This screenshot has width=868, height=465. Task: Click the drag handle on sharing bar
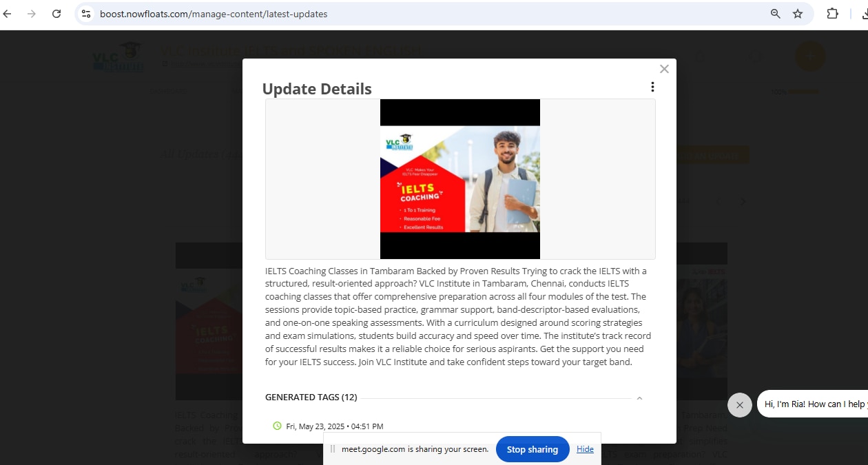(x=333, y=449)
